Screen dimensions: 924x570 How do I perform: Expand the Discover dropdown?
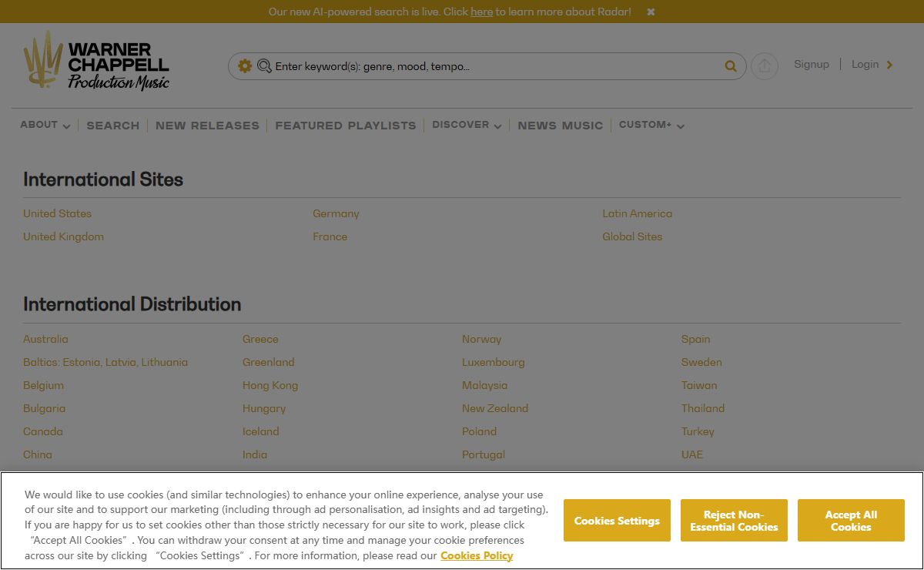point(467,125)
